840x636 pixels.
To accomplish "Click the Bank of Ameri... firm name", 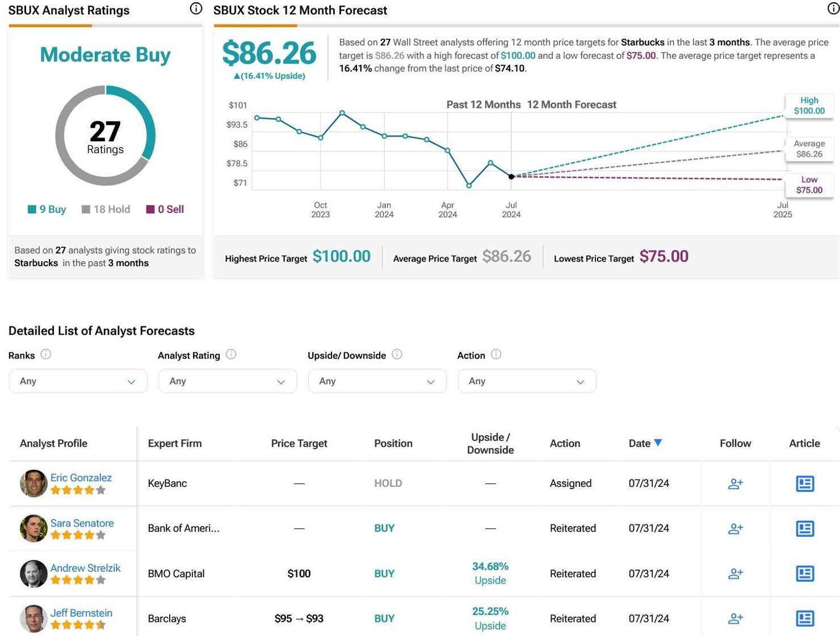I will tap(183, 528).
